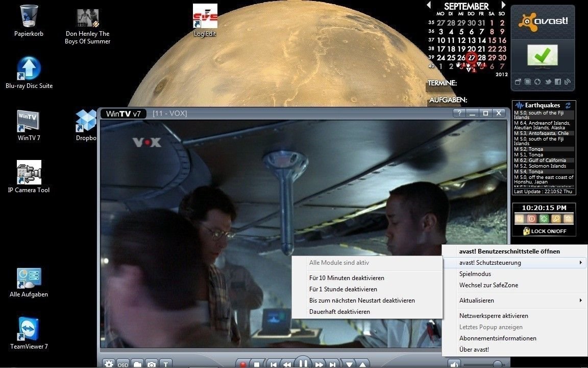This screenshot has height=368, width=588.
Task: Toggle the OSD button in WinTV
Action: coord(123,364)
